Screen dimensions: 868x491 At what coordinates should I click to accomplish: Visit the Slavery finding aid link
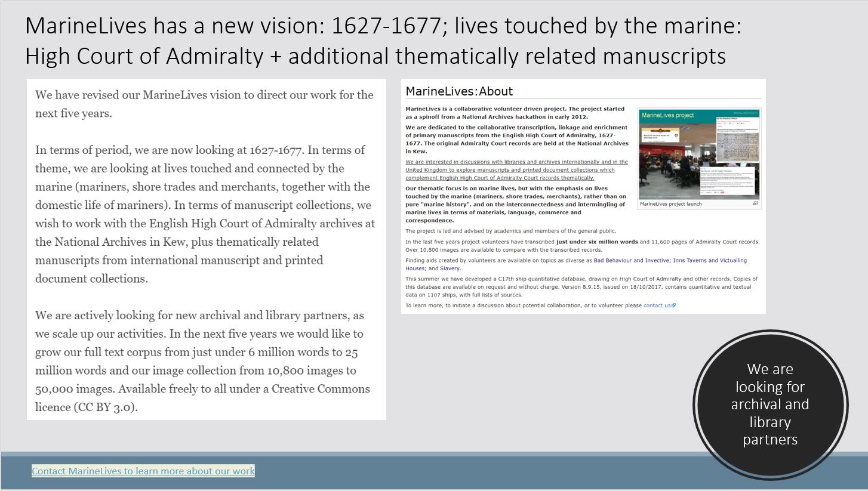[450, 268]
